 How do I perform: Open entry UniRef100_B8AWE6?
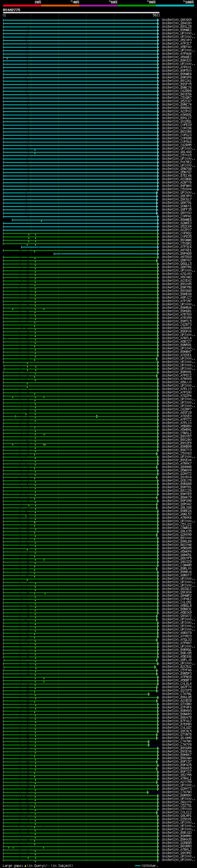pyautogui.click(x=177, y=220)
